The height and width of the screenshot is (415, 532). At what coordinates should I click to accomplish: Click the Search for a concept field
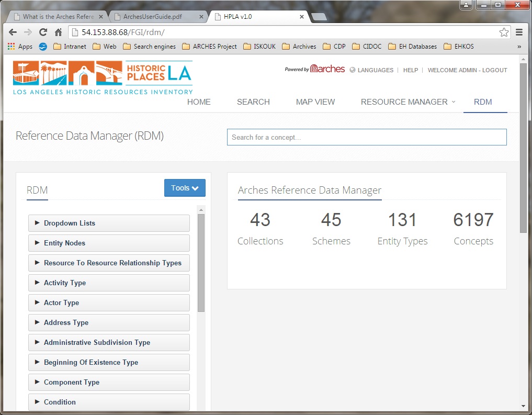366,137
